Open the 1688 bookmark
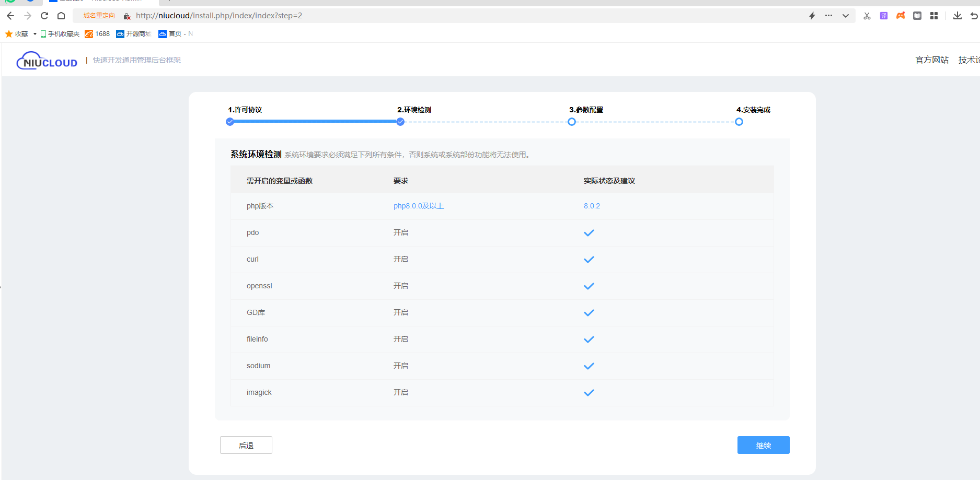980x480 pixels. click(x=98, y=34)
